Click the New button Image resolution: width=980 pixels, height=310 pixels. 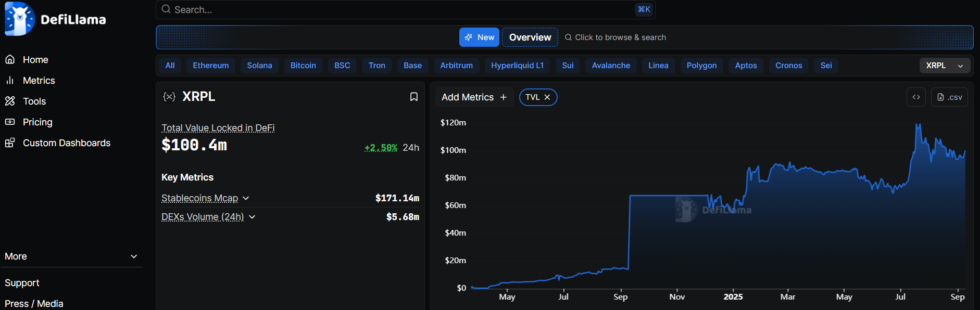tap(479, 37)
